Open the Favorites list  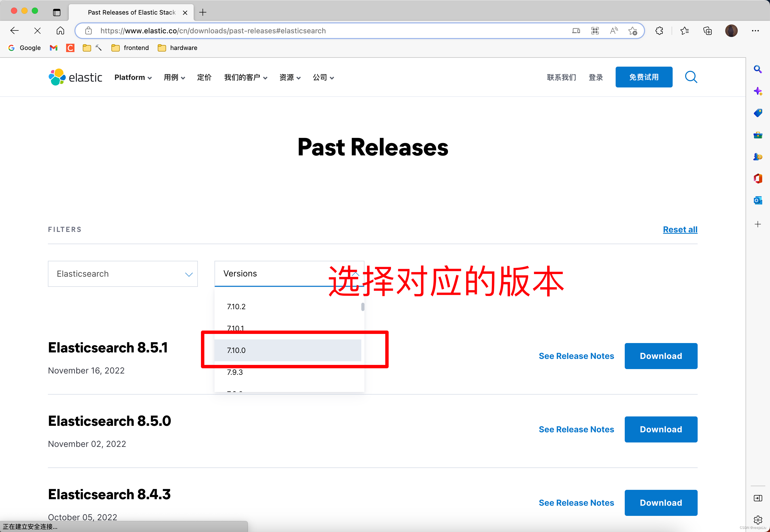(685, 31)
